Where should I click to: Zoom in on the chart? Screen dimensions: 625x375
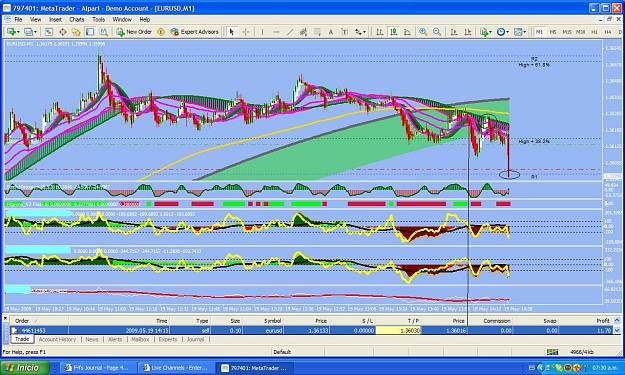tap(423, 32)
